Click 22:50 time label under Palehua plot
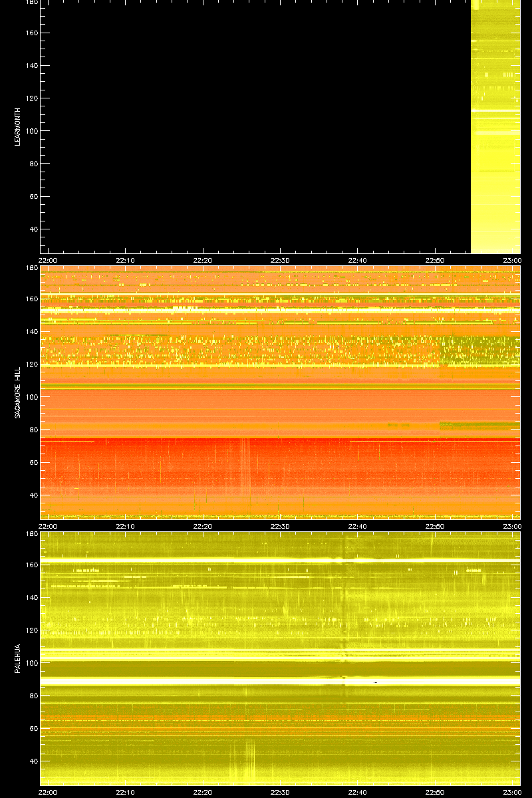Viewport: 532px width, 798px height. click(x=435, y=792)
